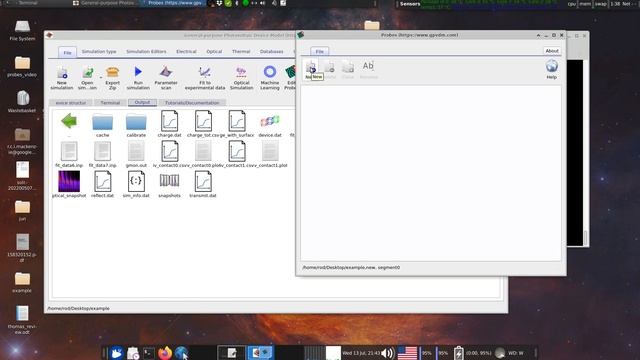This screenshot has height=360, width=640.
Task: Click the About button in Probes window
Action: [552, 51]
